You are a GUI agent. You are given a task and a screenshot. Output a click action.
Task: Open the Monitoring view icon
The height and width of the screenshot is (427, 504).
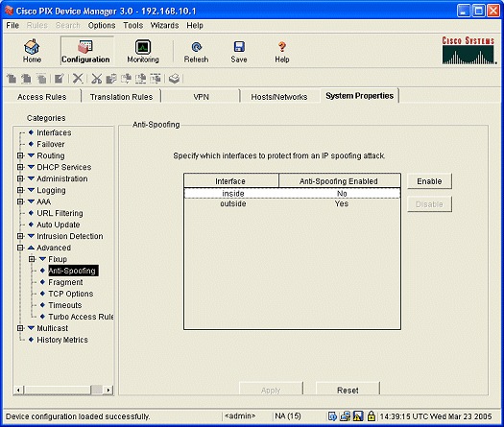click(x=143, y=51)
